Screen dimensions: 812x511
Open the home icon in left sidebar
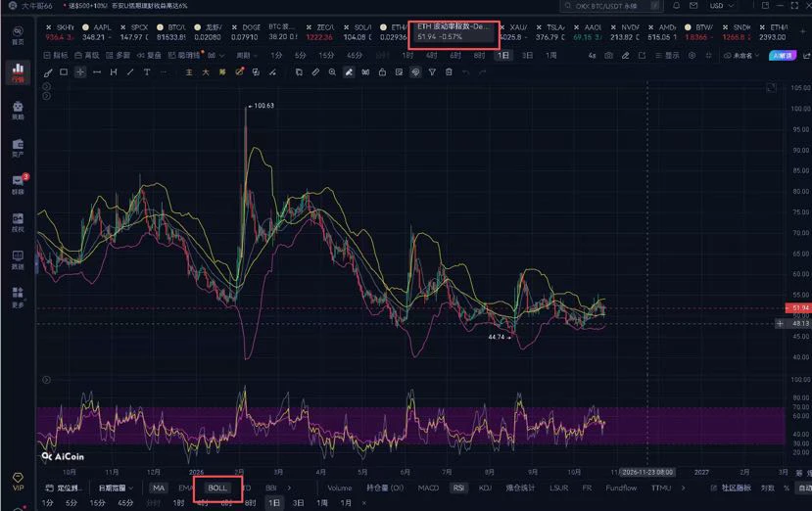pyautogui.click(x=18, y=34)
